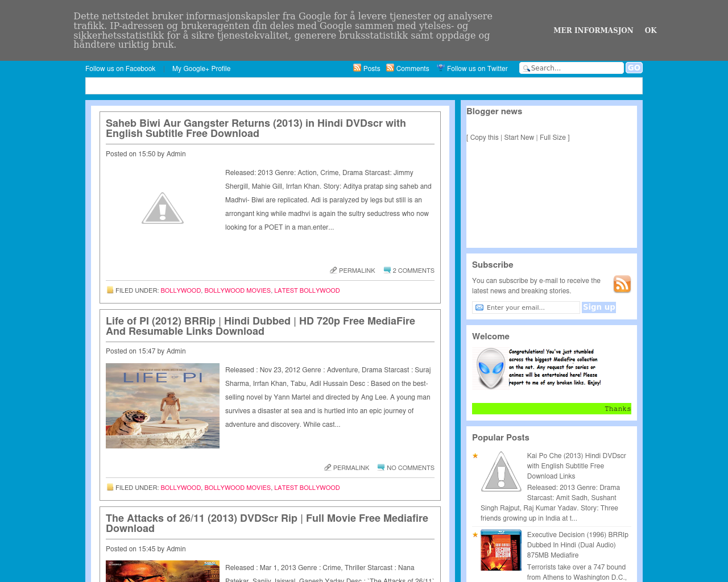The width and height of the screenshot is (728, 582).
Task: Click the Posts RSS feed icon
Action: point(357,68)
